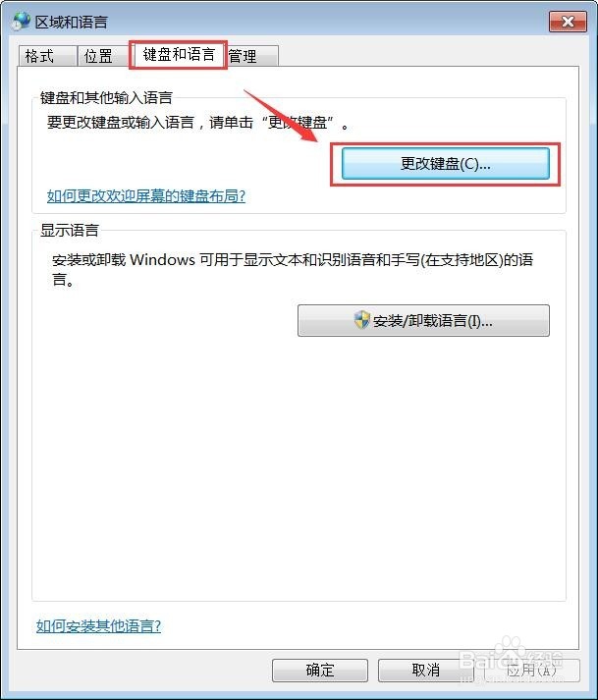Click the 键盘和其他输入语言 group label
The height and width of the screenshot is (700, 598).
(106, 97)
